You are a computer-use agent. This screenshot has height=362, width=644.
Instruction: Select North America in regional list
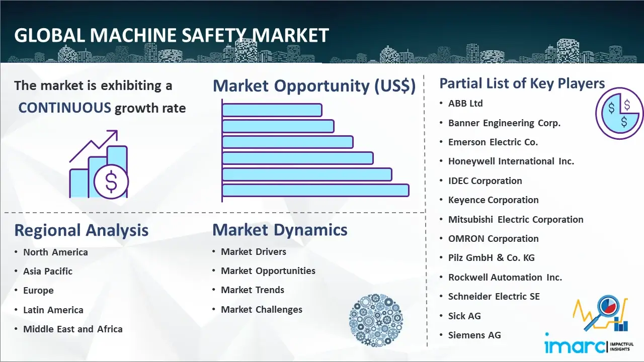(x=55, y=252)
